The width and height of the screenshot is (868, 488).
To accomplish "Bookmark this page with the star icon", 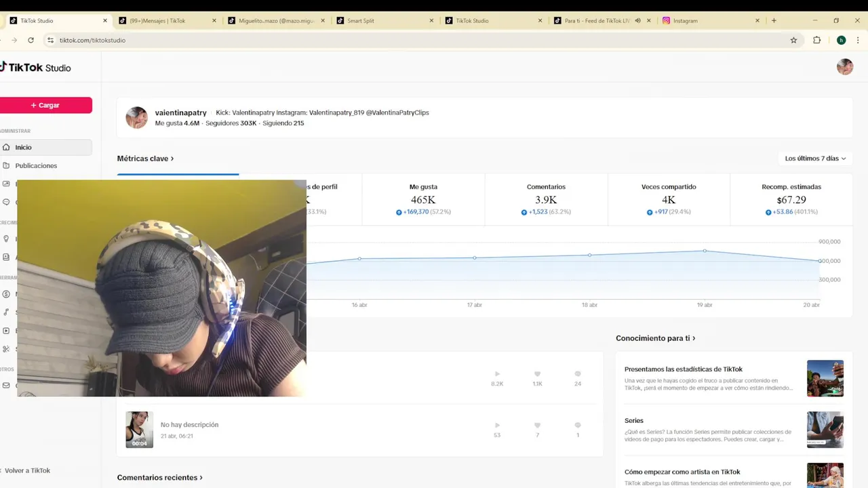I will [793, 40].
